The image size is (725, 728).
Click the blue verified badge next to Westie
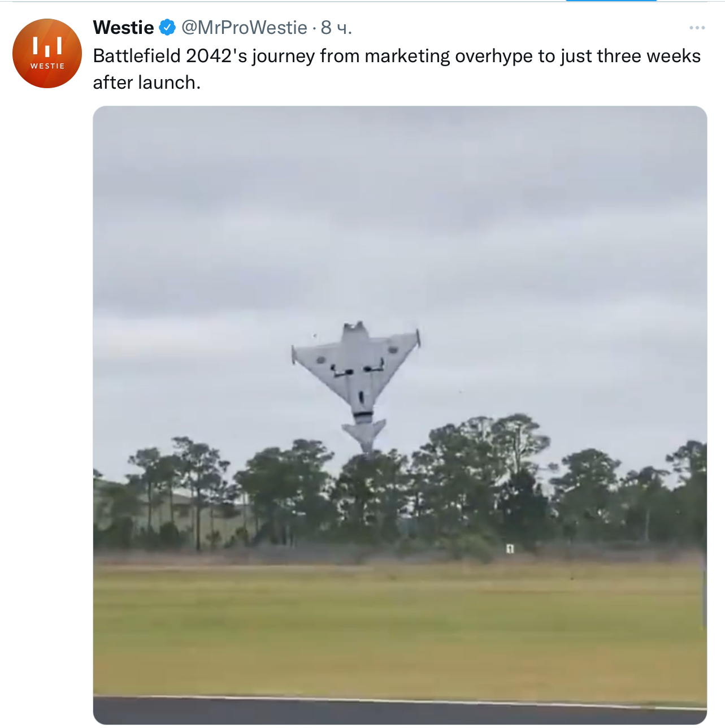(x=167, y=27)
